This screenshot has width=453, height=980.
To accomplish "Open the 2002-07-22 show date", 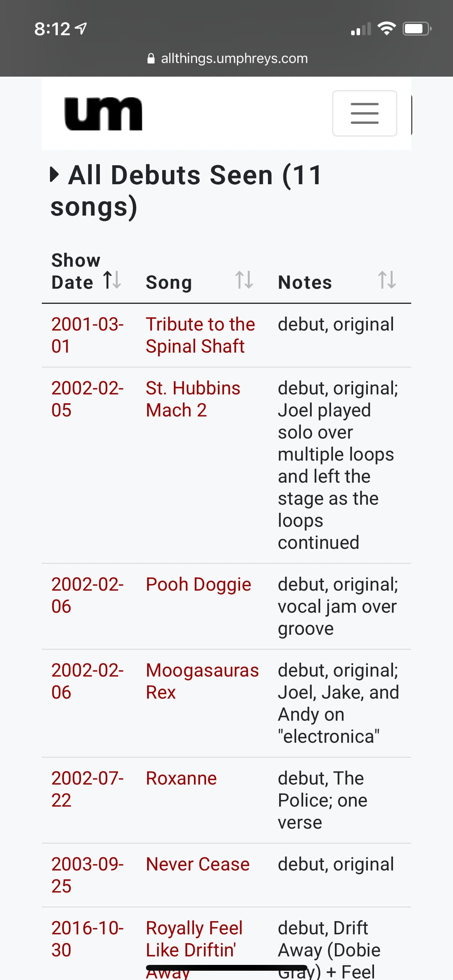I will tap(87, 789).
